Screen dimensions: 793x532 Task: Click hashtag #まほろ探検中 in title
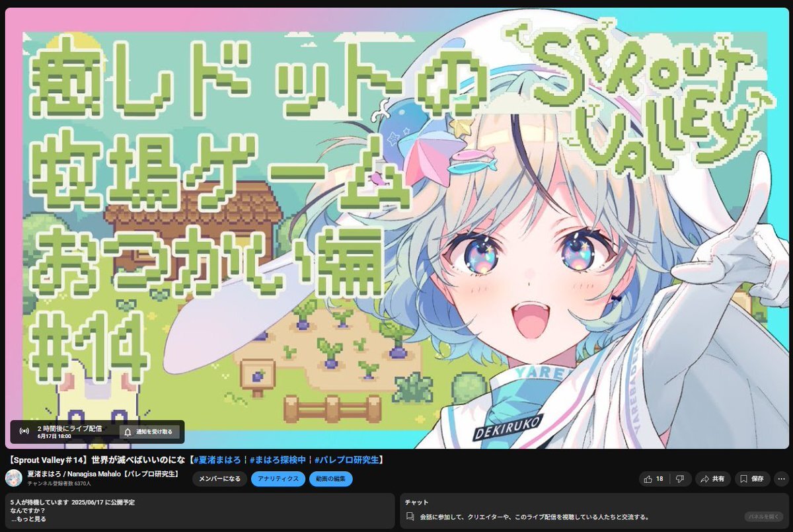pos(278,459)
